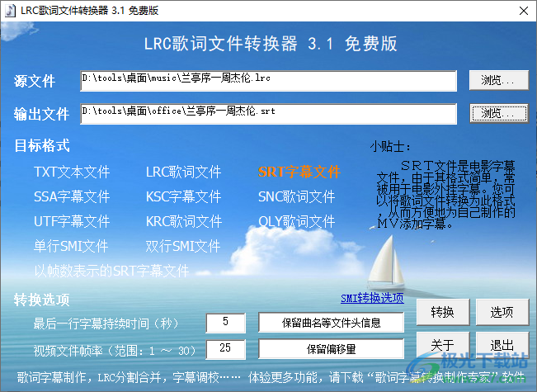Select KRC歌词文件 target format
Screen dimensions: 537x392
(184, 221)
